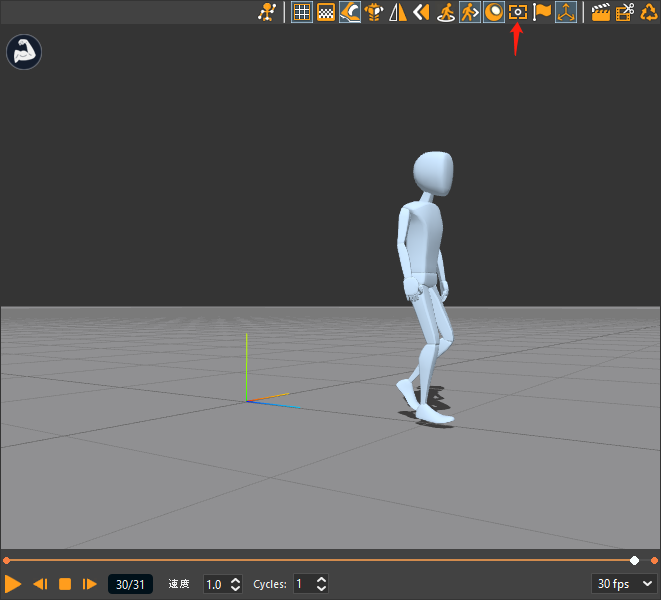
Task: Click the camera focus icon under red arrow
Action: [518, 12]
